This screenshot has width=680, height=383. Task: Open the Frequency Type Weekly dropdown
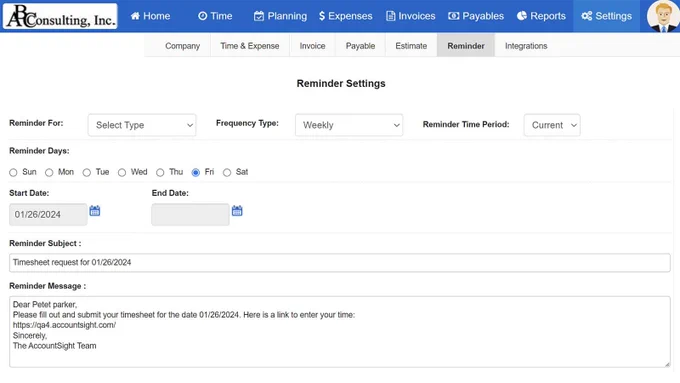coord(349,125)
